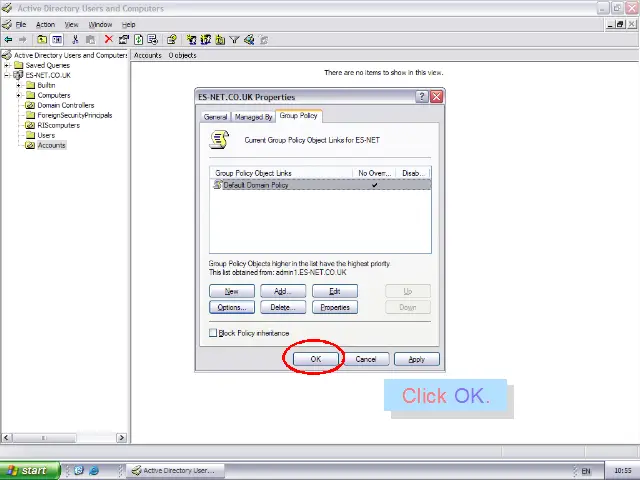Open the File menu
This screenshot has width=640, height=480.
21,24
